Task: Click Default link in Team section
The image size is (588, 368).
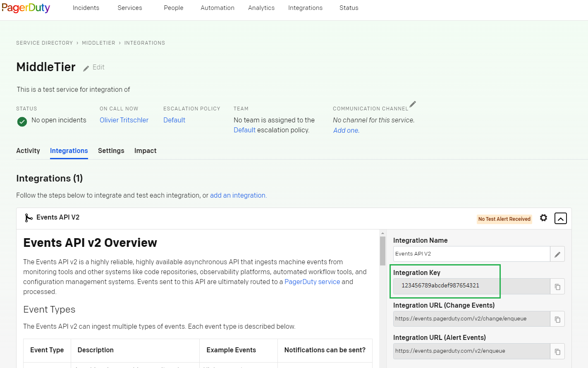Action: click(x=244, y=130)
